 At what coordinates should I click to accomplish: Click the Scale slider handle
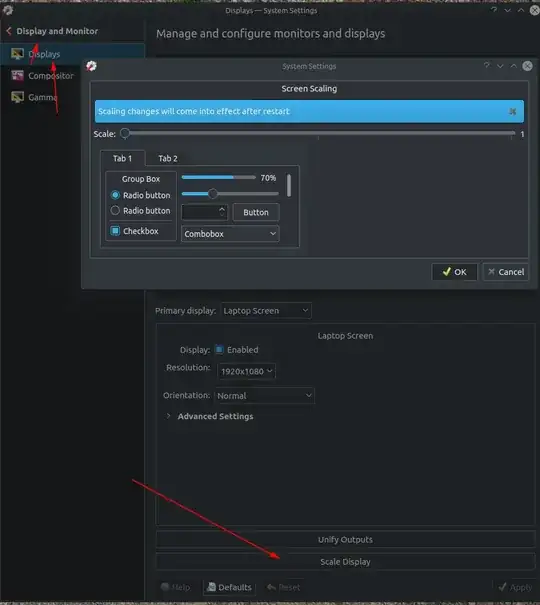pos(125,134)
